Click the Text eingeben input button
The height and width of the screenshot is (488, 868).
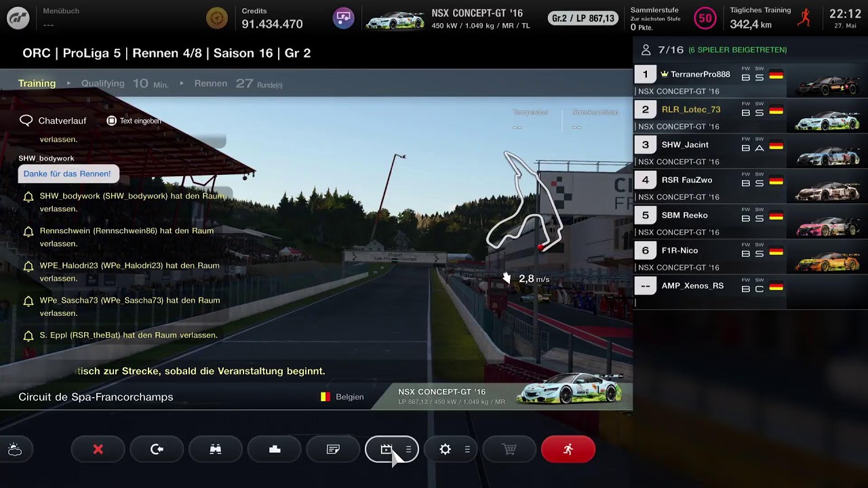pos(134,121)
